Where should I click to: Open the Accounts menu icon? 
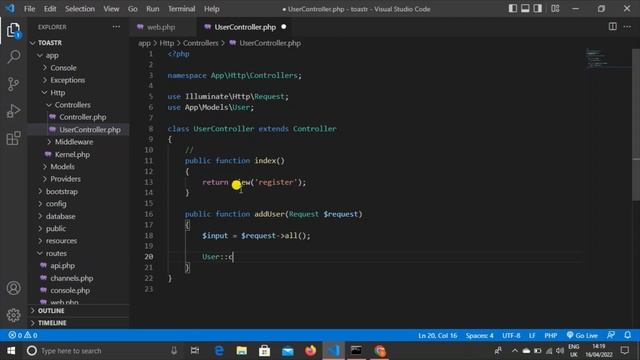(13, 288)
